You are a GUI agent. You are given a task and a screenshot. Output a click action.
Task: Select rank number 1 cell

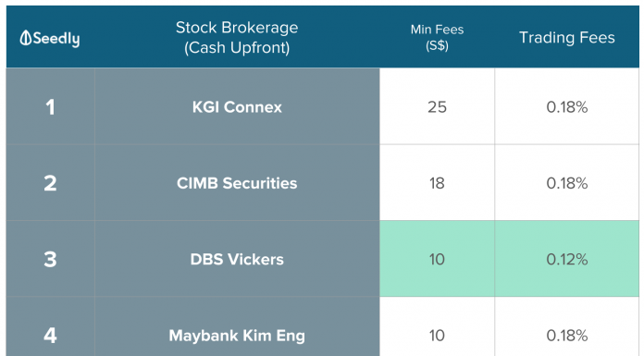(x=50, y=106)
